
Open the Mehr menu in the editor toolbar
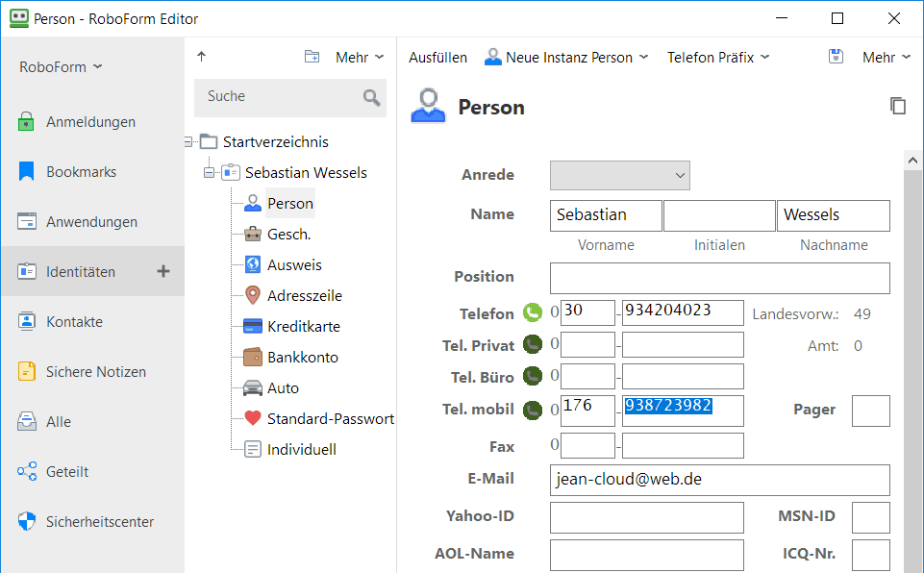click(x=887, y=57)
